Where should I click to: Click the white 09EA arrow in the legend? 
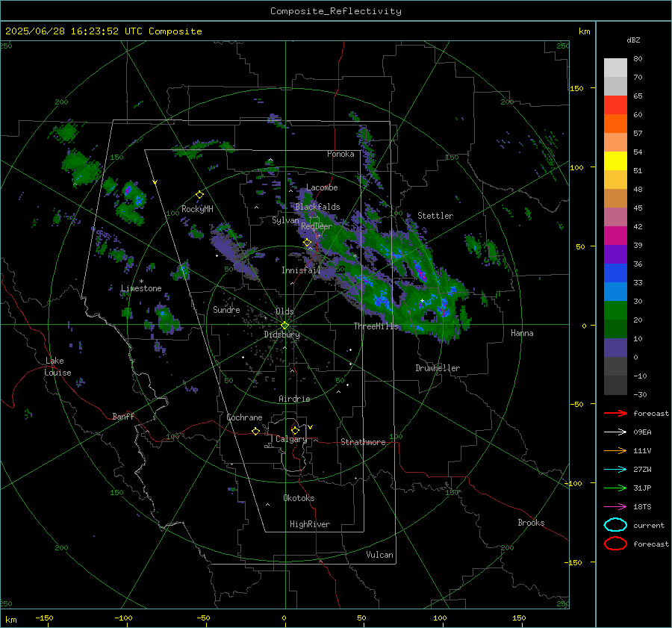pyautogui.click(x=615, y=432)
